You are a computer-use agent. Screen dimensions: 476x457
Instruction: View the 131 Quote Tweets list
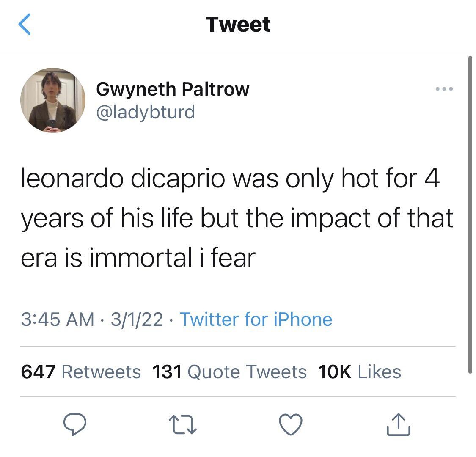pyautogui.click(x=229, y=372)
